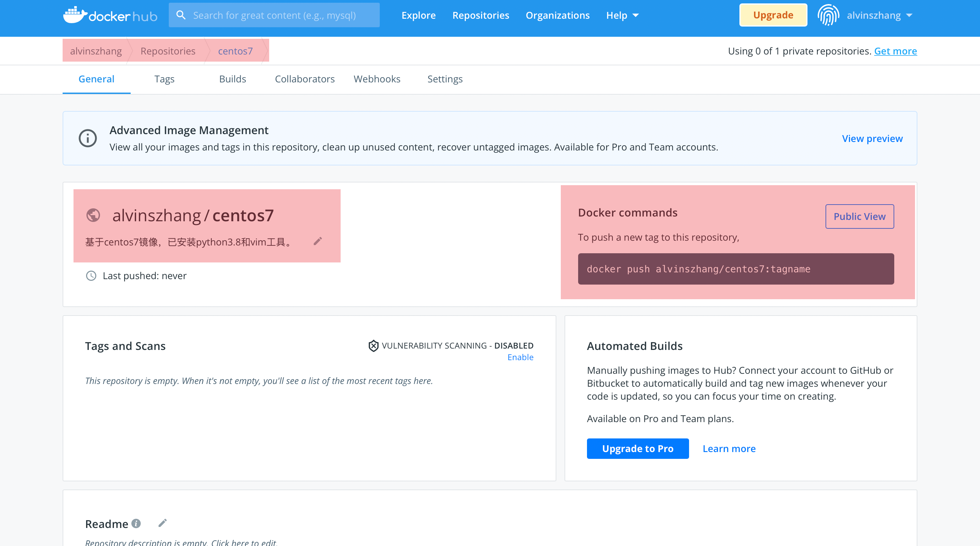Click the Get more private repositories link
Screen dimensions: 980x546
point(895,51)
